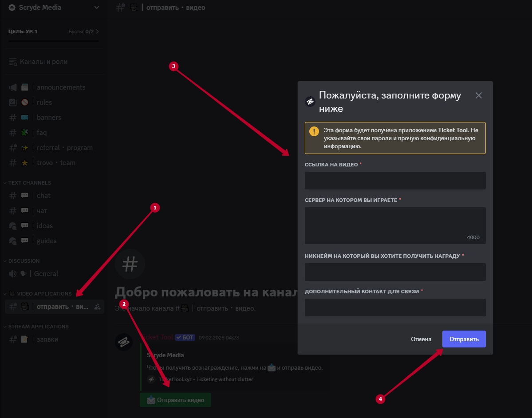Image resolution: width=532 pixels, height=418 pixels.
Task: Click the green Отправить видео button
Action: [175, 400]
